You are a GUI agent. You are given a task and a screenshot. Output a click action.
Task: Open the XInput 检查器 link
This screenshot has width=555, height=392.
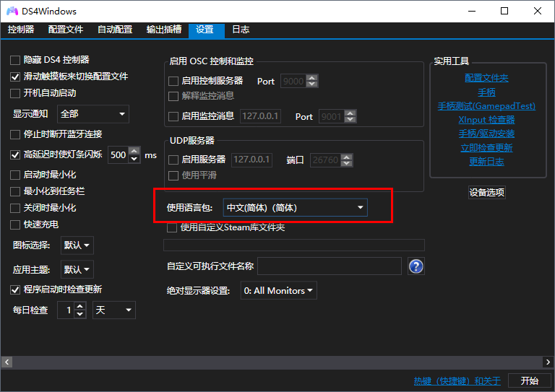486,120
